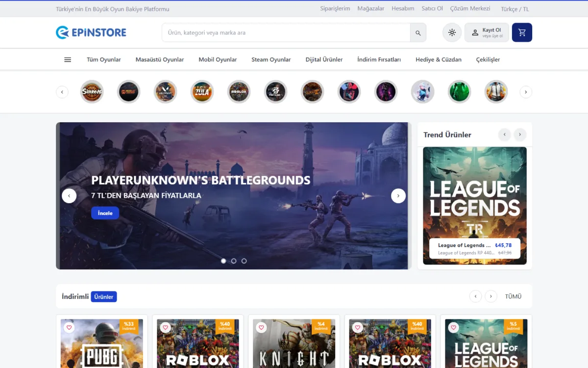This screenshot has height=368, width=588.
Task: Open Mobil Oyunlar menu
Action: point(218,60)
